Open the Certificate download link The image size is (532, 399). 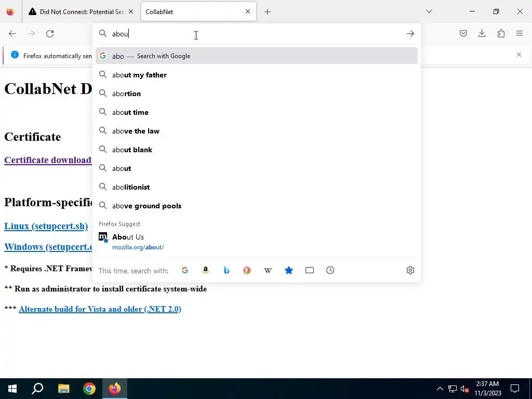coord(48,160)
